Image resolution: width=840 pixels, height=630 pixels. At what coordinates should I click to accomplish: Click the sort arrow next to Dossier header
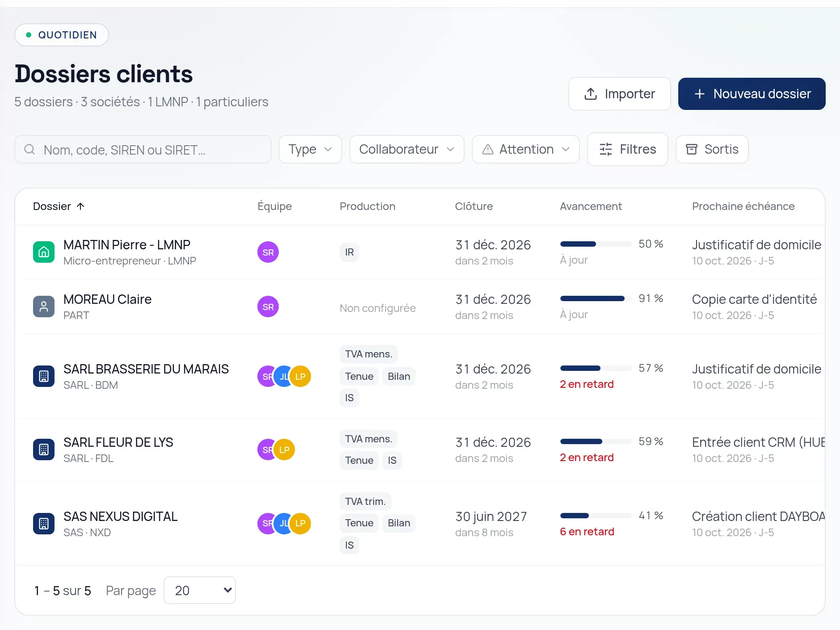click(80, 206)
